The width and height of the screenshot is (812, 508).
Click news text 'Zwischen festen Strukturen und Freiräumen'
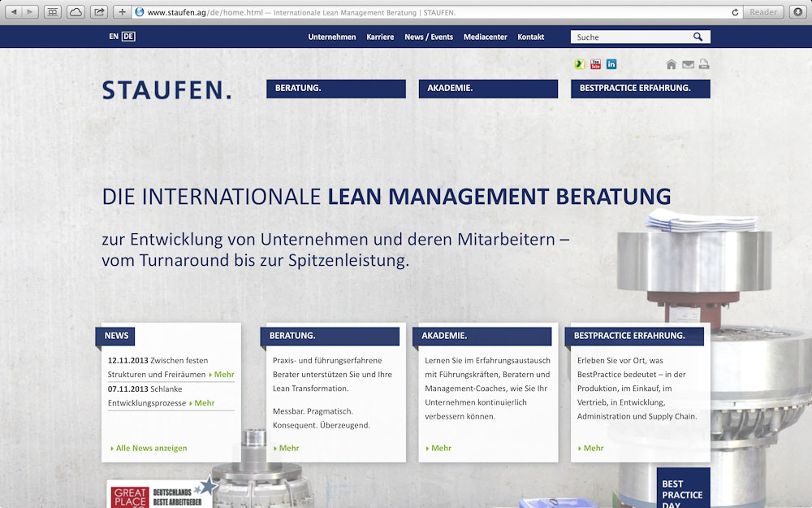coord(158,367)
